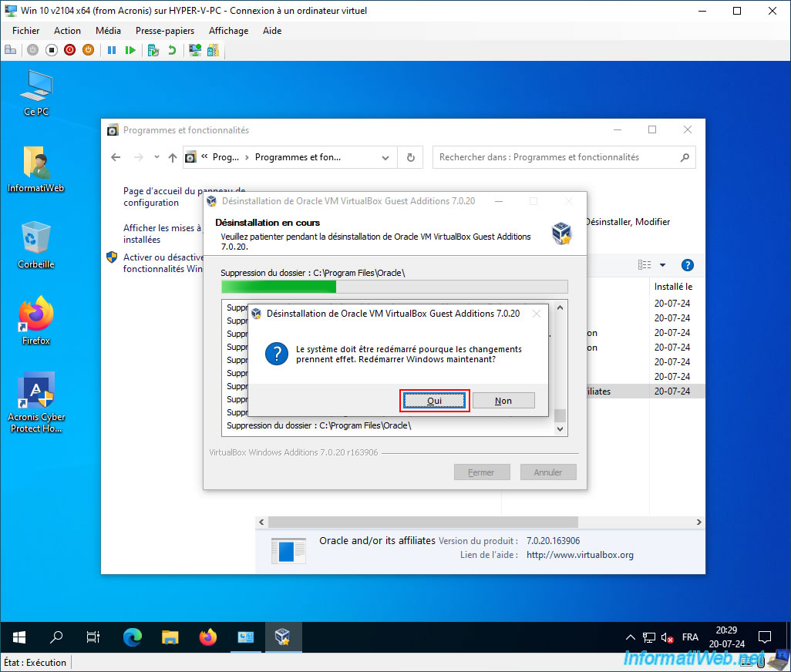Click Activer ou désactiver fonctionnalités Windows link

(x=163, y=263)
